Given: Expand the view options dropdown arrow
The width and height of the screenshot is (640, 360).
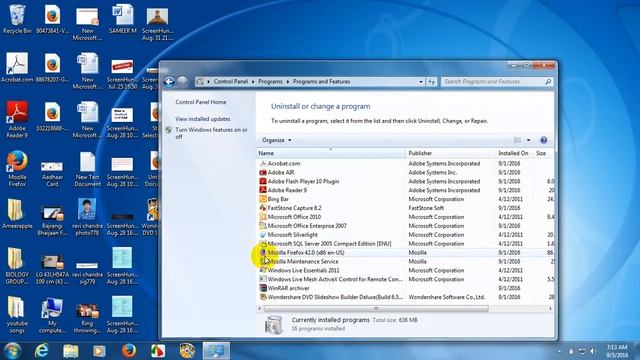Looking at the screenshot, I should (529, 140).
